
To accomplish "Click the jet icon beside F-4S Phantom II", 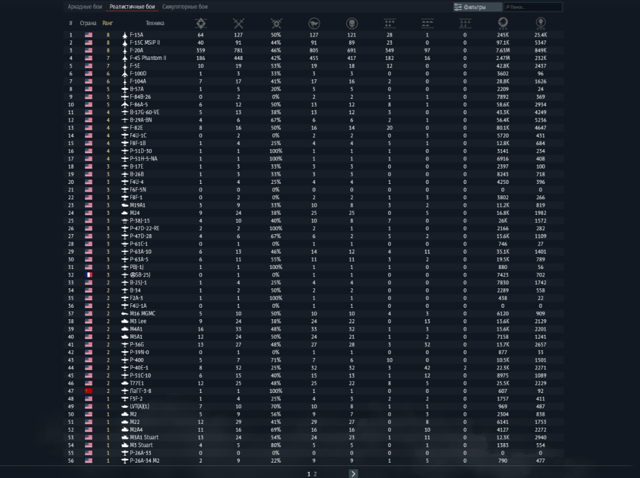I will 125,58.
